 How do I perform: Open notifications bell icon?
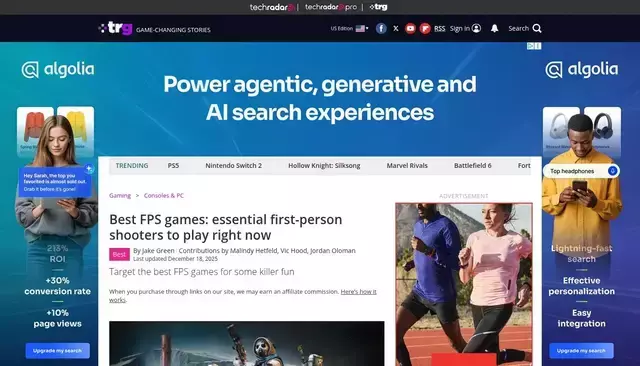click(494, 29)
